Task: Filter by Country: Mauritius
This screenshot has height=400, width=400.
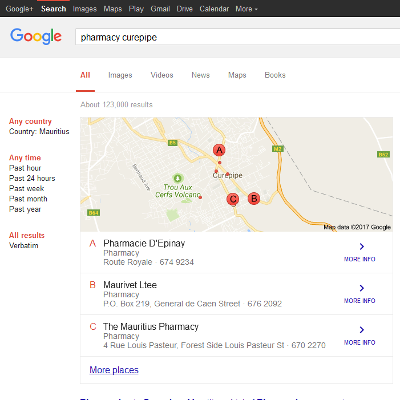Action: click(x=39, y=131)
